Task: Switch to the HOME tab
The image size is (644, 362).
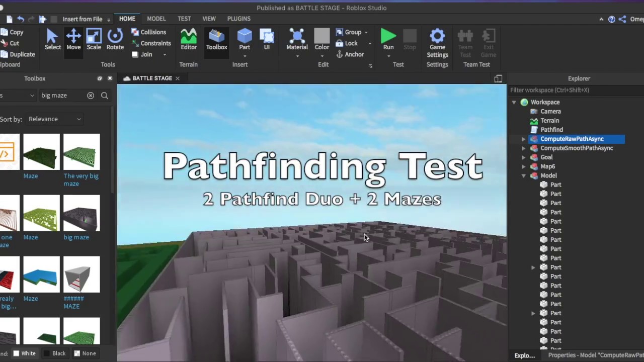Action: point(127,19)
